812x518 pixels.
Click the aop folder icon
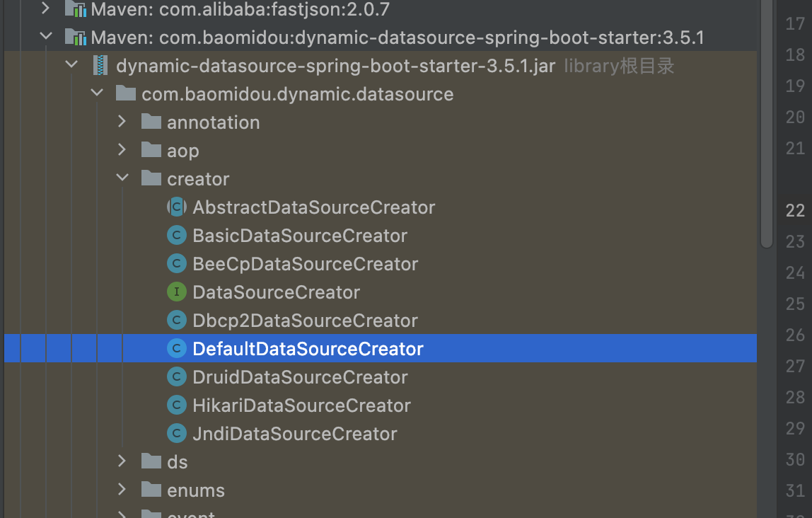click(x=151, y=150)
